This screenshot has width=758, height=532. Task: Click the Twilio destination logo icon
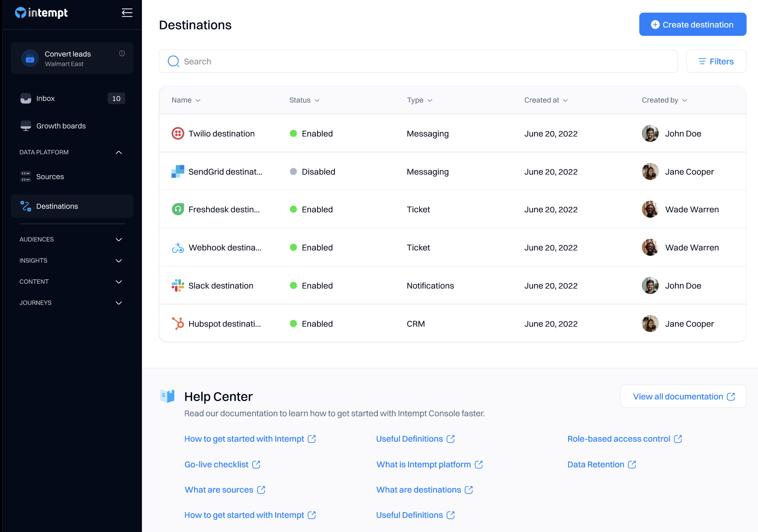178,134
